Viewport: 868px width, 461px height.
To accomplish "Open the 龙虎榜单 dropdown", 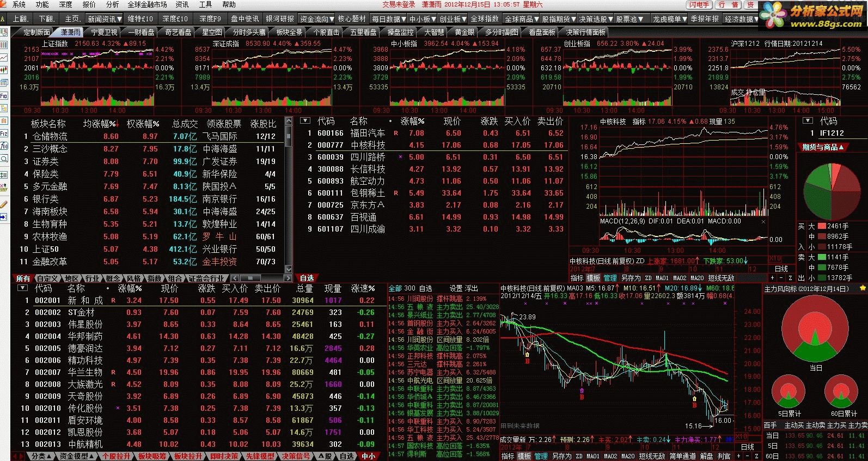I will click(x=670, y=19).
